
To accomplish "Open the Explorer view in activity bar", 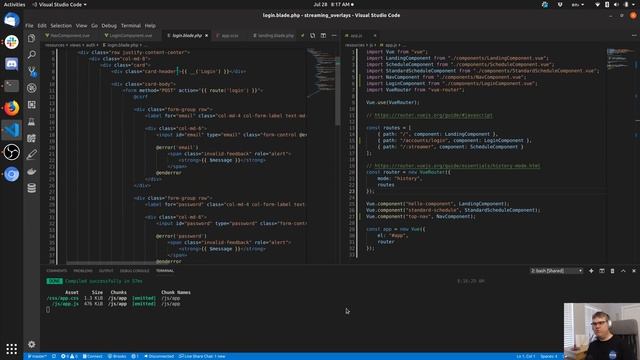I will click(x=31, y=38).
